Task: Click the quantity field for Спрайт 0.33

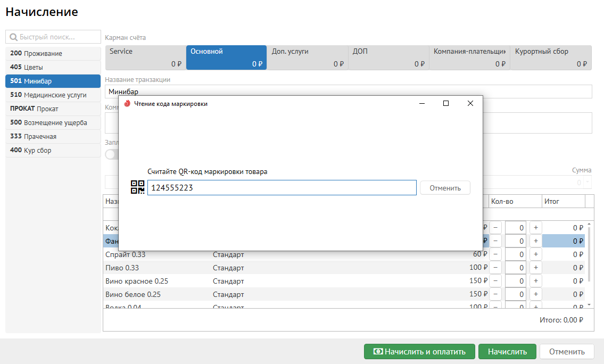Action: point(516,254)
